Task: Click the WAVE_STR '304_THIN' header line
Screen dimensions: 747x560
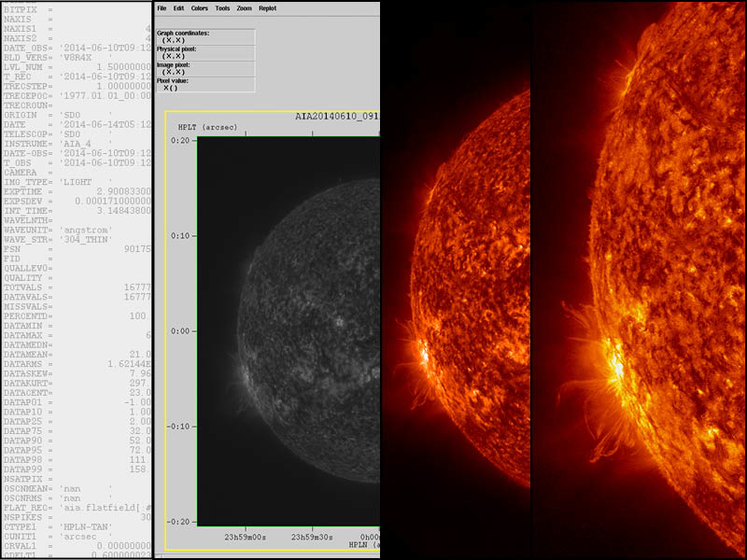Action: [x=75, y=240]
